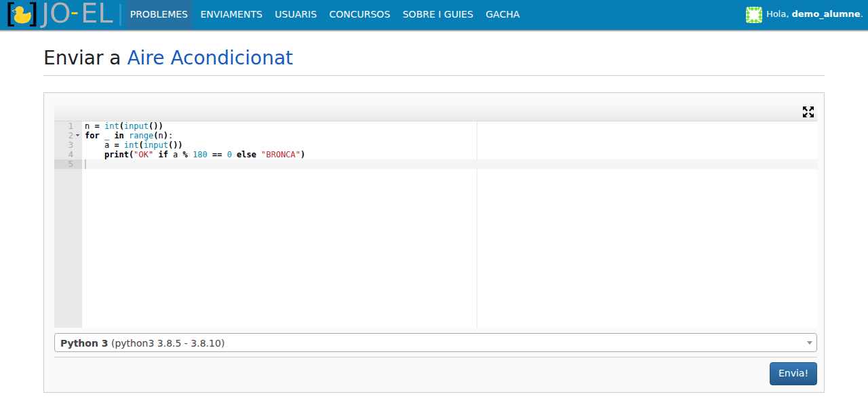Select line 1 via its gutter number
Viewport: 868px width, 407px height.
coord(71,126)
